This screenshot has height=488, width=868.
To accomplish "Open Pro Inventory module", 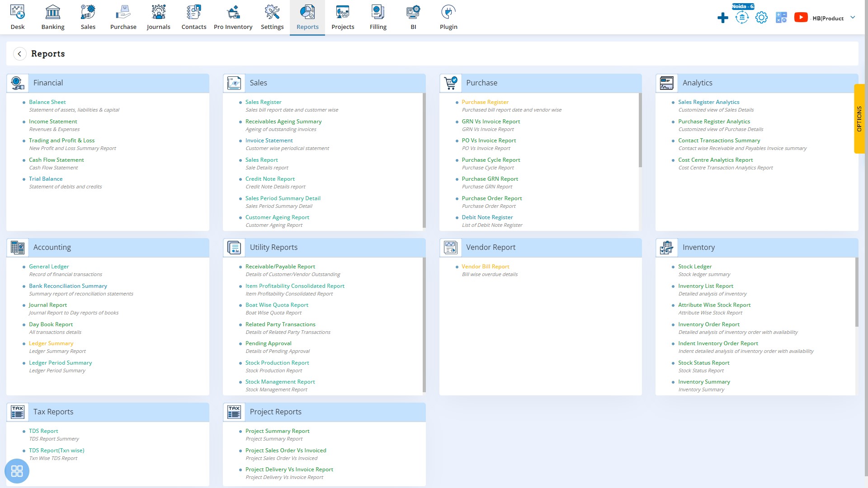I will click(232, 17).
